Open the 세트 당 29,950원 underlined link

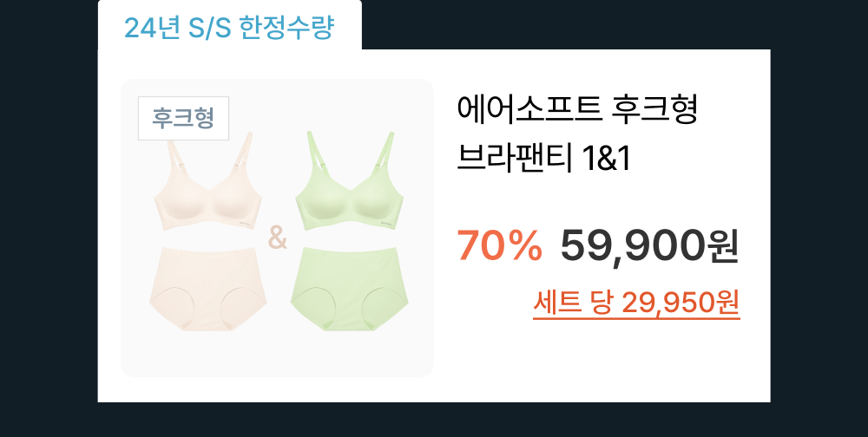coord(636,303)
